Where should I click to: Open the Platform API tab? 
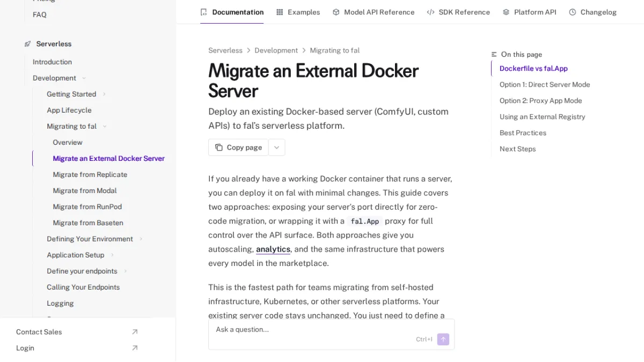coord(529,12)
